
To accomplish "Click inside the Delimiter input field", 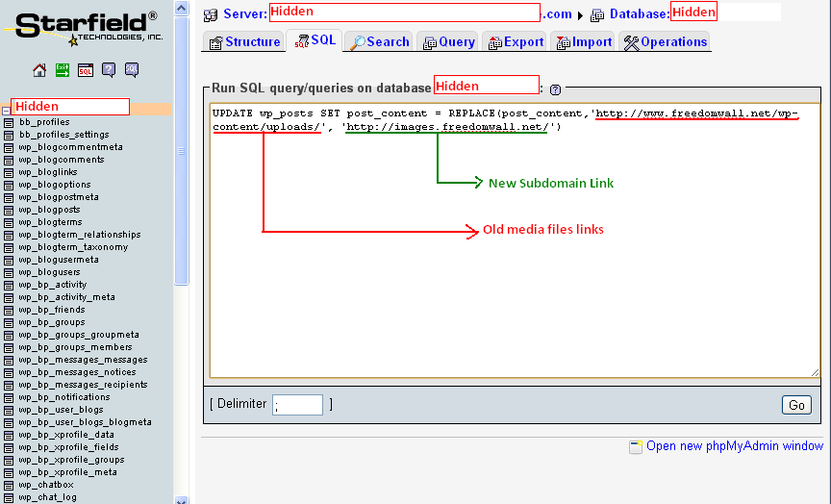I will [x=297, y=405].
